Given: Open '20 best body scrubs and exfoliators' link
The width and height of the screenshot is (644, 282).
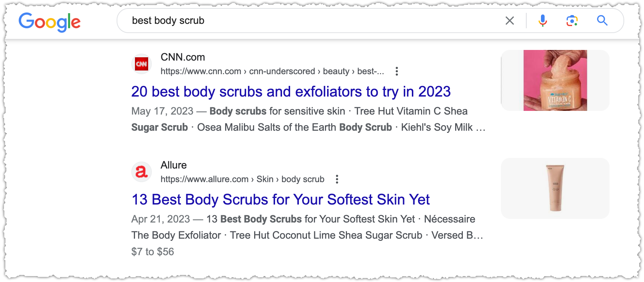Looking at the screenshot, I should tap(291, 91).
